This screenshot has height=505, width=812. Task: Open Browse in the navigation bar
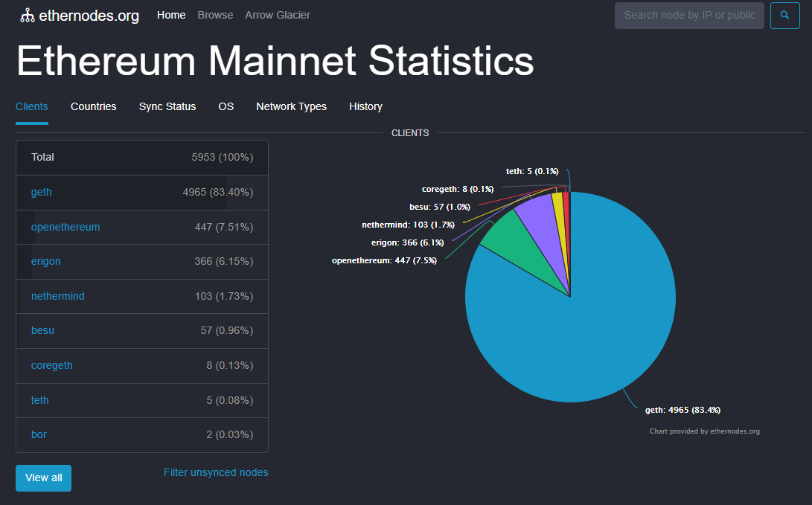point(215,15)
